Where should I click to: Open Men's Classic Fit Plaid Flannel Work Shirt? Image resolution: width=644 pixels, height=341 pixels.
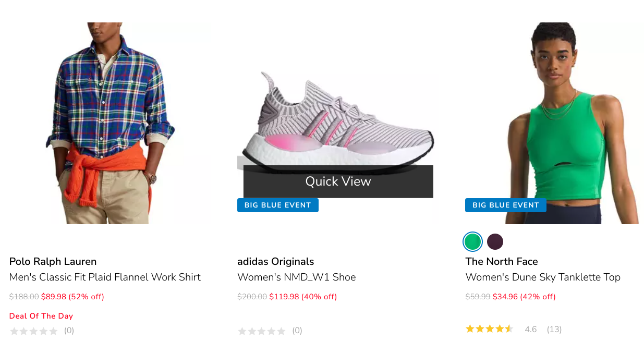pyautogui.click(x=105, y=277)
